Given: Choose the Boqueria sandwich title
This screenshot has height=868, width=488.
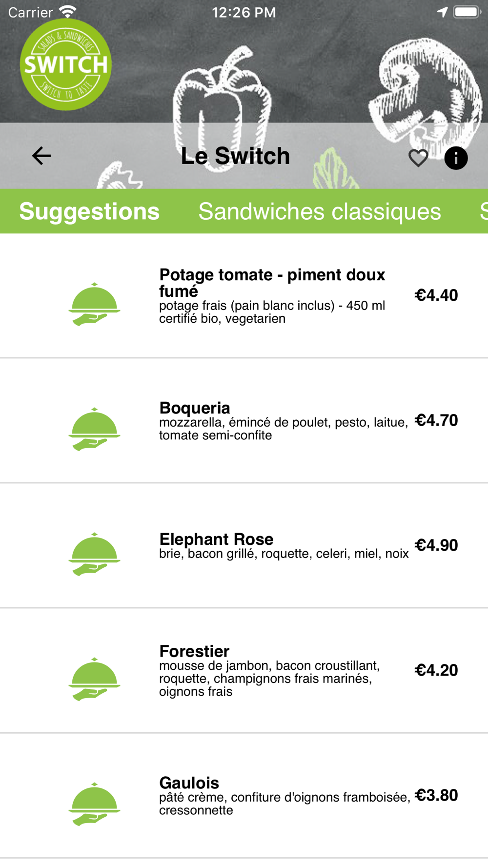Looking at the screenshot, I should [x=195, y=408].
